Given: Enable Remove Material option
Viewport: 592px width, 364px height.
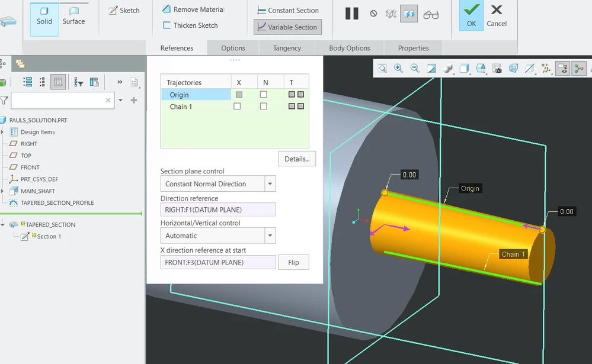Looking at the screenshot, I should [x=193, y=9].
